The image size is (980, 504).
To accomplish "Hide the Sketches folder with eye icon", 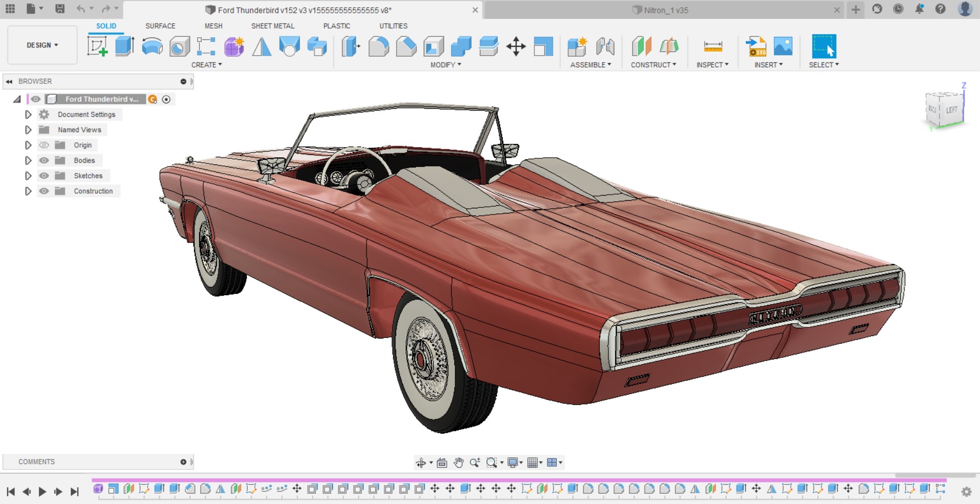I will pos(44,176).
